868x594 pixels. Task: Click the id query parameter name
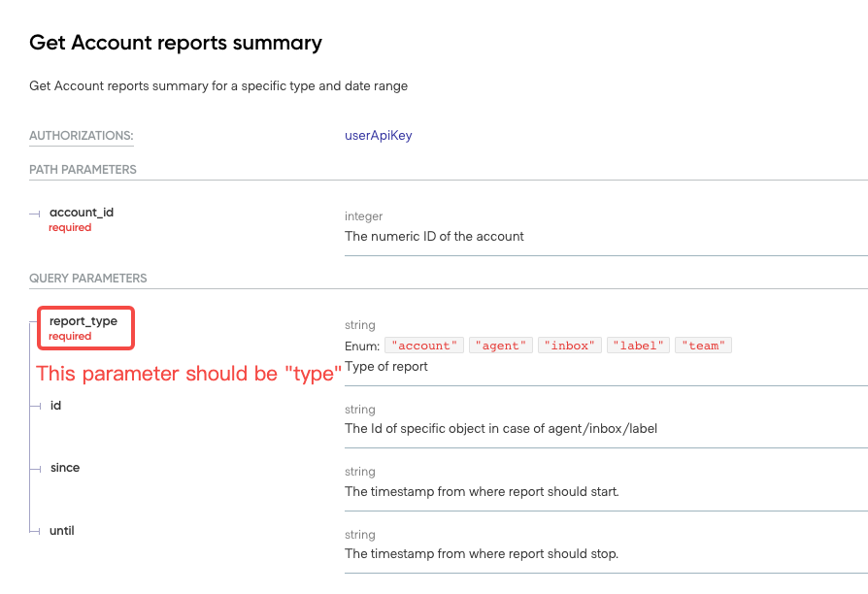click(x=55, y=406)
